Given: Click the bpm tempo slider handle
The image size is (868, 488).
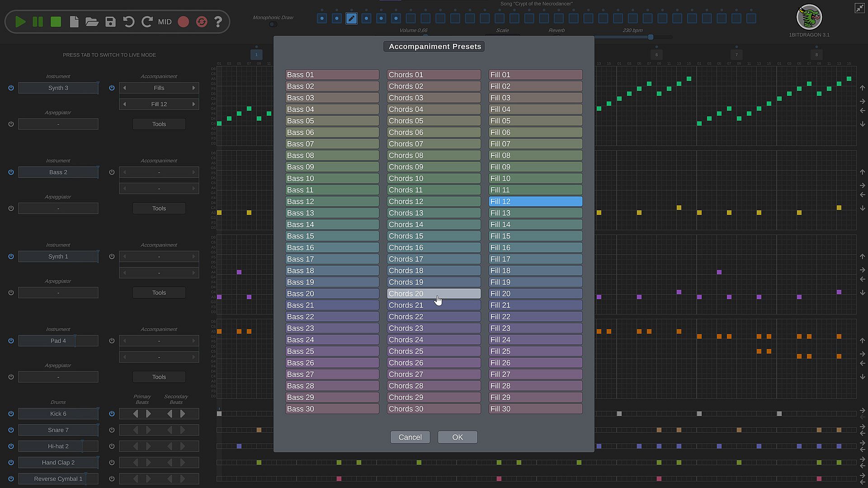Looking at the screenshot, I should (x=651, y=37).
